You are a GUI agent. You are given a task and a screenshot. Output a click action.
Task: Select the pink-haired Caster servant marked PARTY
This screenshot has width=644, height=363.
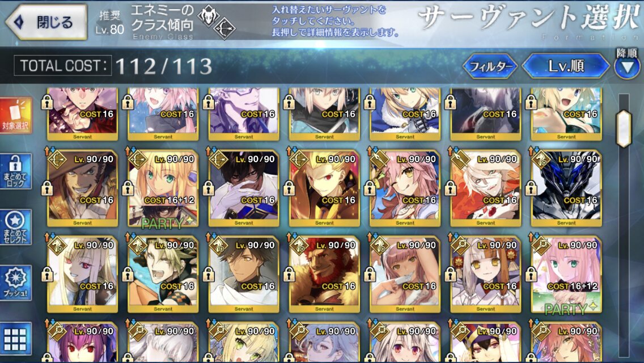[566, 274]
